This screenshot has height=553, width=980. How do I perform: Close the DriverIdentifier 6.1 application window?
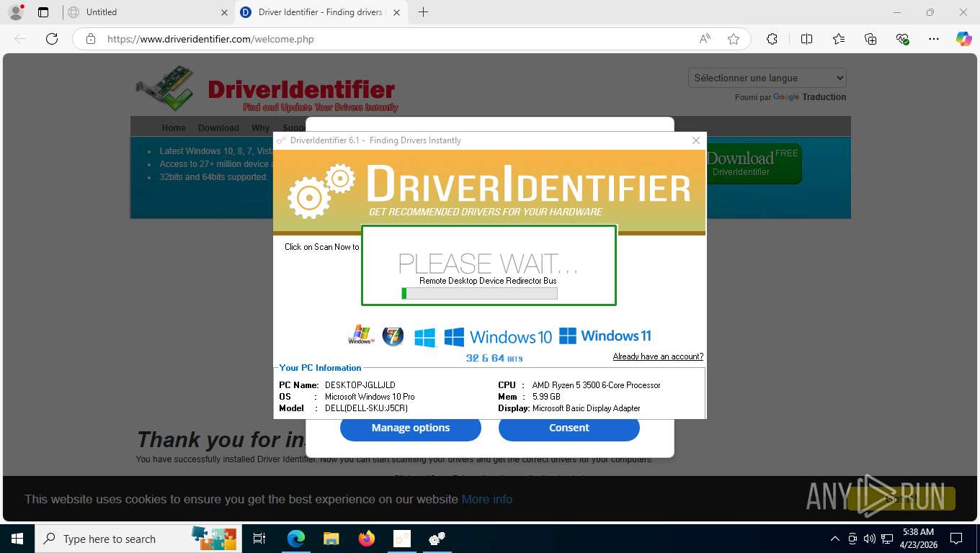[696, 140]
